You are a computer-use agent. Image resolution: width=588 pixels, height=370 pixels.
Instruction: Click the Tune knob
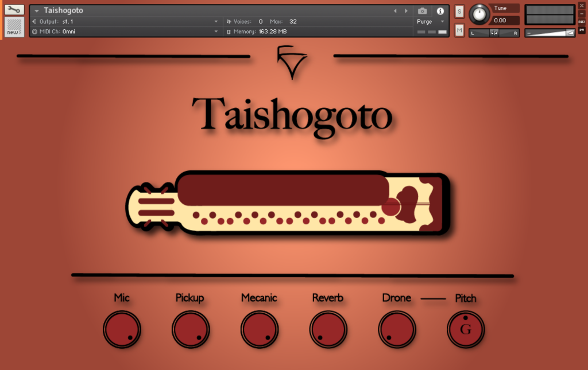click(x=479, y=14)
